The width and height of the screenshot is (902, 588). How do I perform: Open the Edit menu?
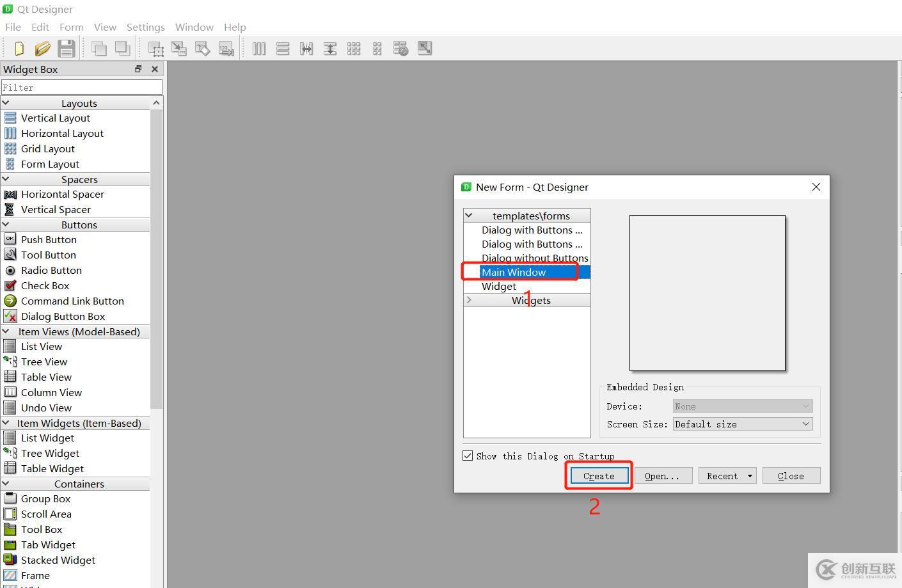[x=40, y=27]
